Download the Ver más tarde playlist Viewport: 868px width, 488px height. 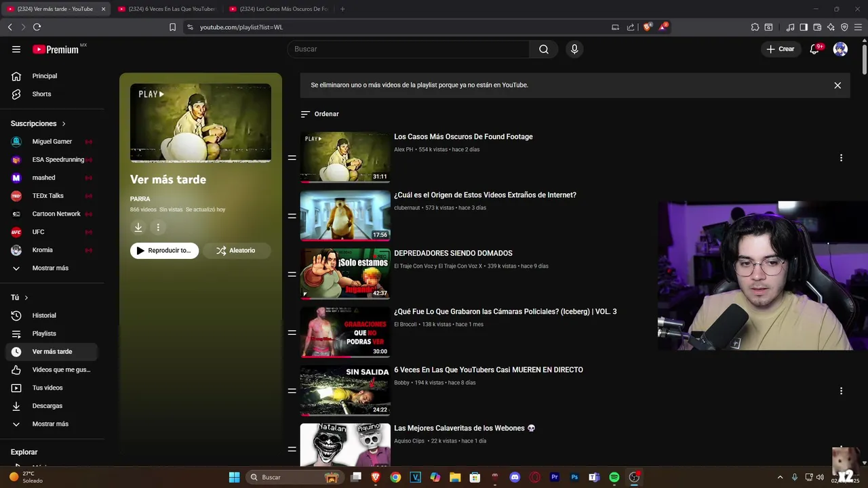(x=138, y=228)
